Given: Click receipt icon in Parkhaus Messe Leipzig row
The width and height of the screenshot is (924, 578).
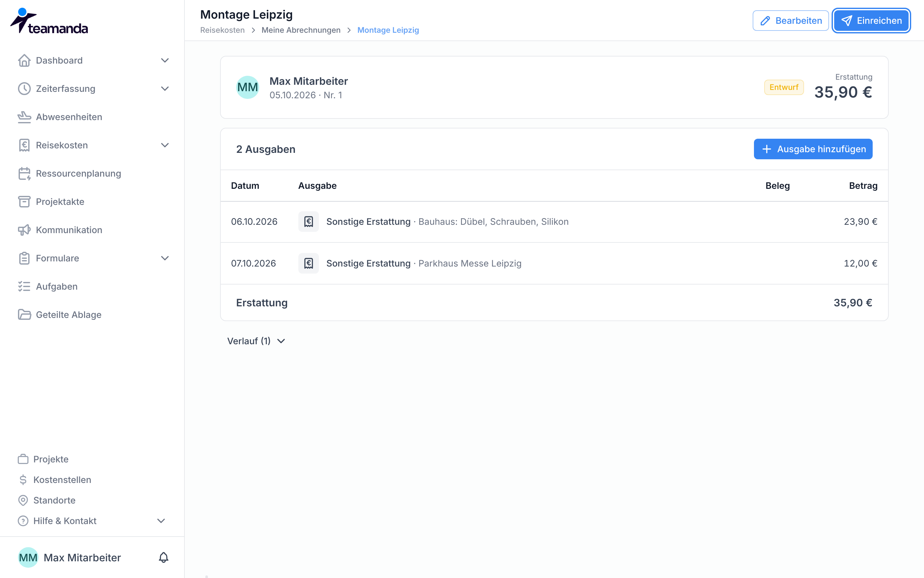Looking at the screenshot, I should tap(309, 263).
